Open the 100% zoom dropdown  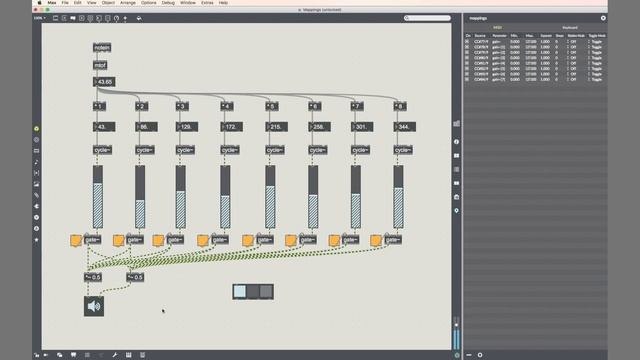[40, 18]
